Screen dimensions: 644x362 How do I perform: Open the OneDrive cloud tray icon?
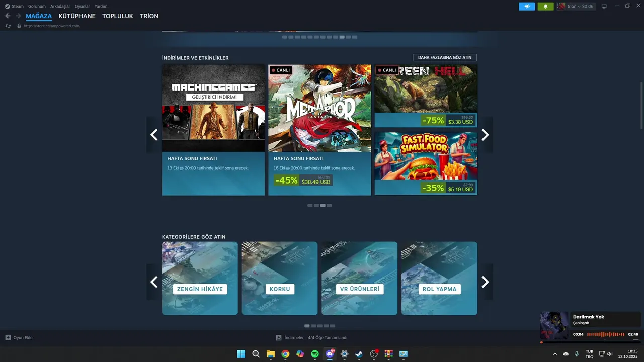click(566, 354)
